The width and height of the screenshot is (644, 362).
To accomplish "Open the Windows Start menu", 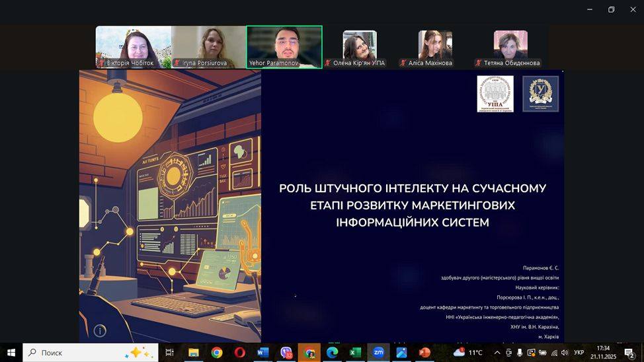I will click(11, 353).
